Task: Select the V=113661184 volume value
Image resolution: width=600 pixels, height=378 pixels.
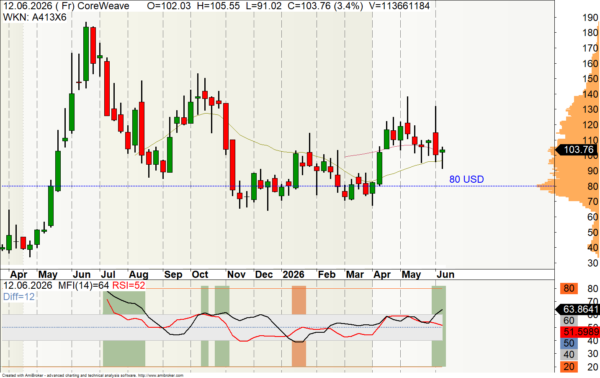Action: coord(399,6)
